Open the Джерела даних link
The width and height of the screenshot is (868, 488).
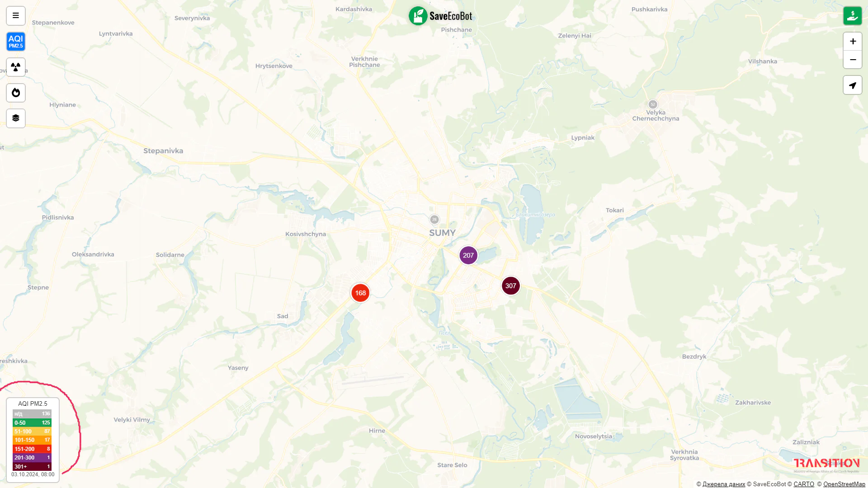click(x=724, y=484)
